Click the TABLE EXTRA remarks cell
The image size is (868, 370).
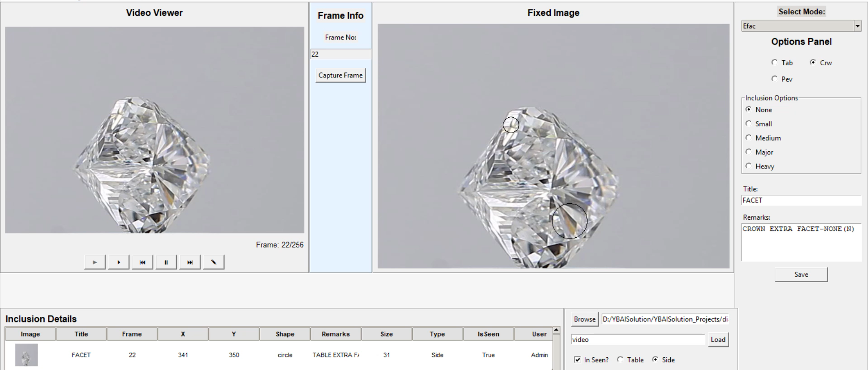pos(336,355)
